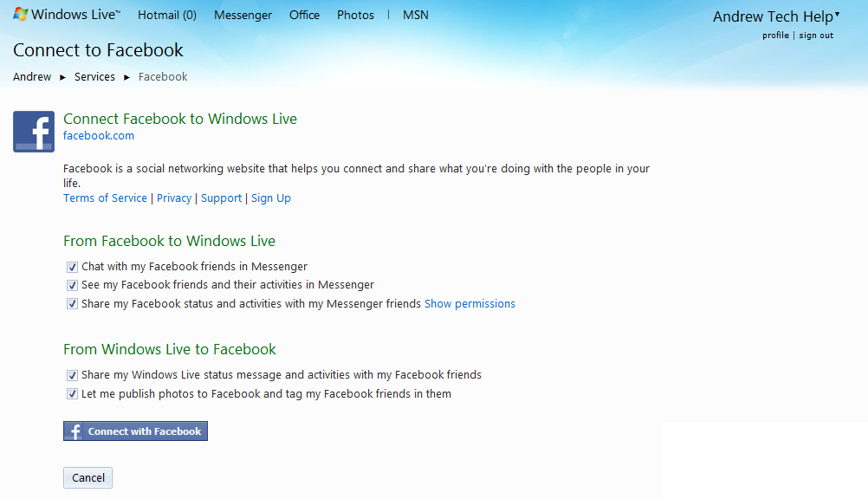868x499 pixels.
Task: Open the Support link
Action: pos(222,198)
